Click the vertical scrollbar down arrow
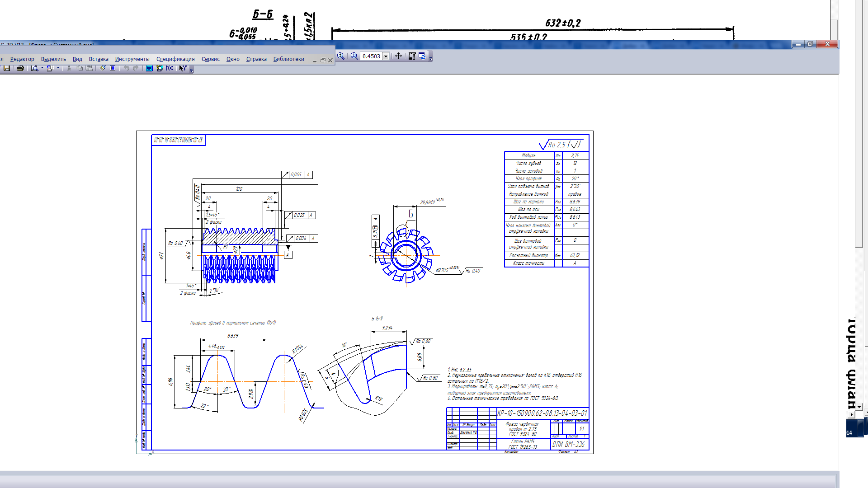 point(859,407)
